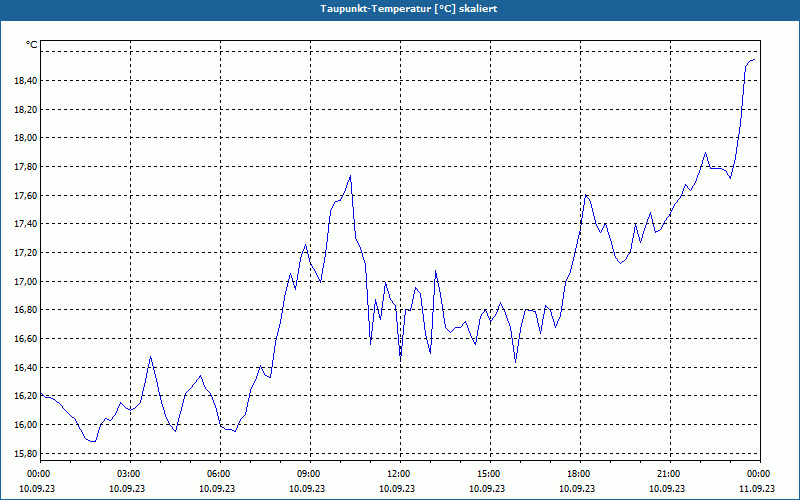Click the 17,60 y-axis value

pyautogui.click(x=28, y=195)
